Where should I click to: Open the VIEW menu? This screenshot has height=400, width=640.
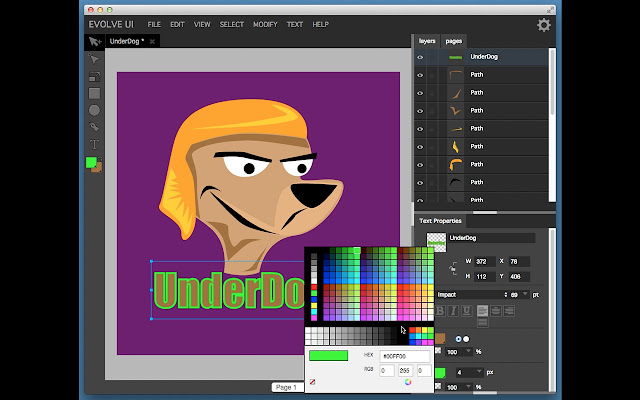pos(202,24)
